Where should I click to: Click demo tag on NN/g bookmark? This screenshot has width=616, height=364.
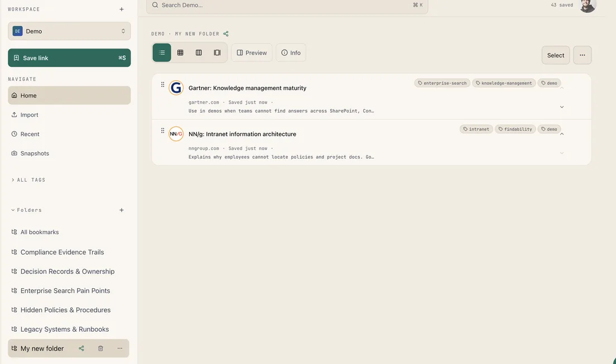549,129
